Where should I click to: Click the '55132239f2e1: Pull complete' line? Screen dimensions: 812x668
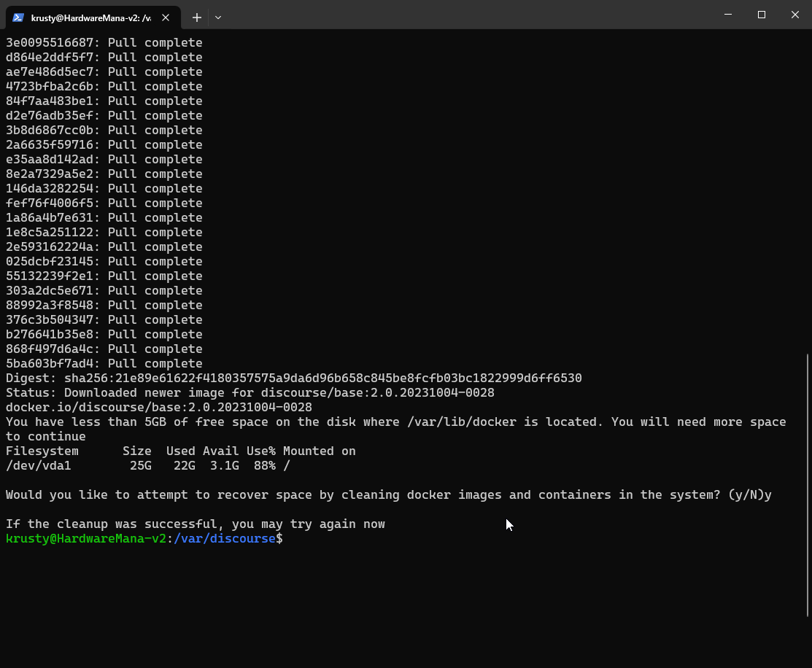coord(104,276)
